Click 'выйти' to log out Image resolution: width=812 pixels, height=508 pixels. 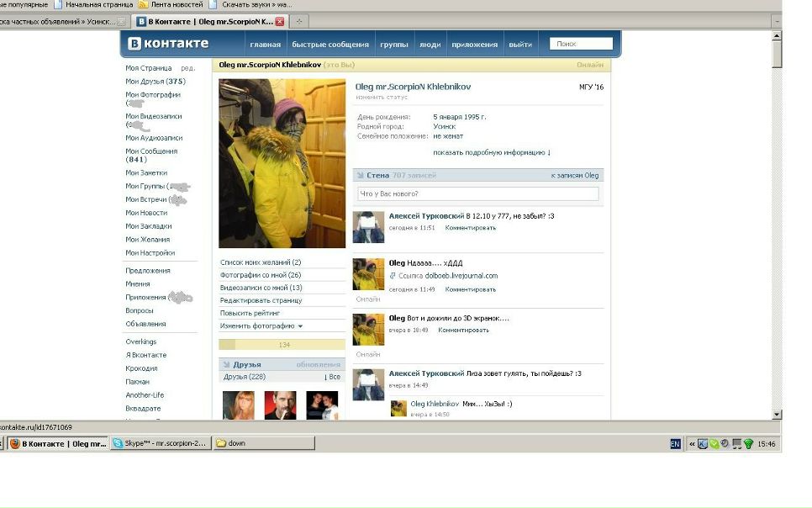coord(519,45)
